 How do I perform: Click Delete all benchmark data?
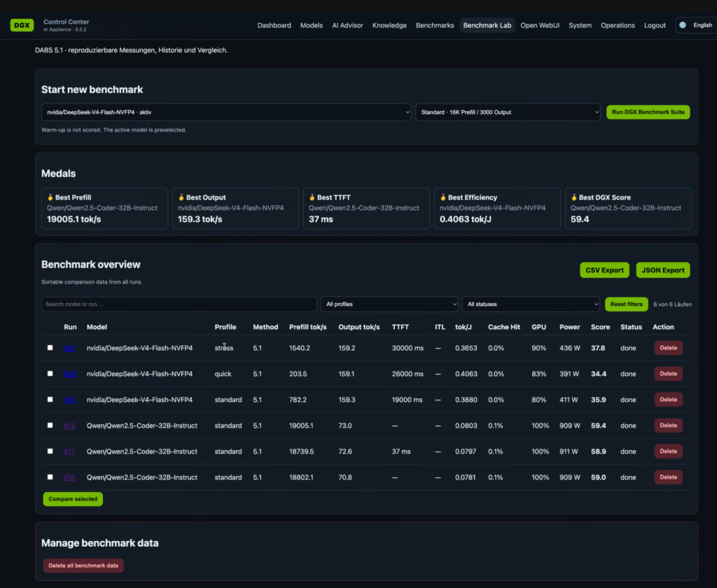point(83,566)
